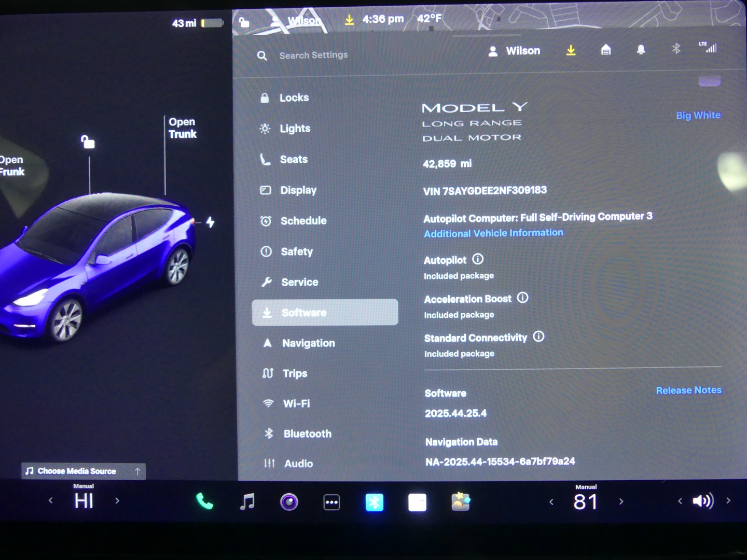This screenshot has width=747, height=560.
Task: Open the music app icon
Action: click(247, 502)
